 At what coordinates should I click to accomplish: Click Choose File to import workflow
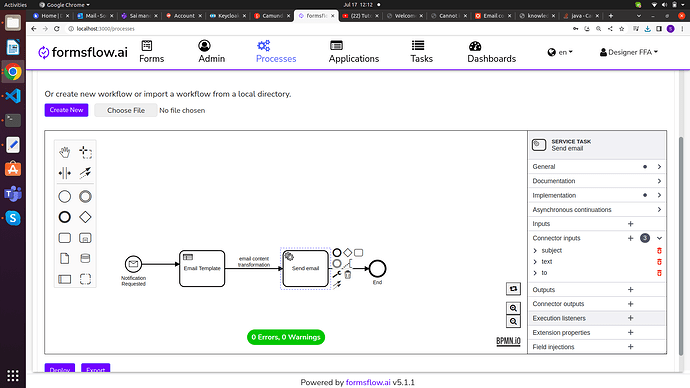click(x=126, y=110)
